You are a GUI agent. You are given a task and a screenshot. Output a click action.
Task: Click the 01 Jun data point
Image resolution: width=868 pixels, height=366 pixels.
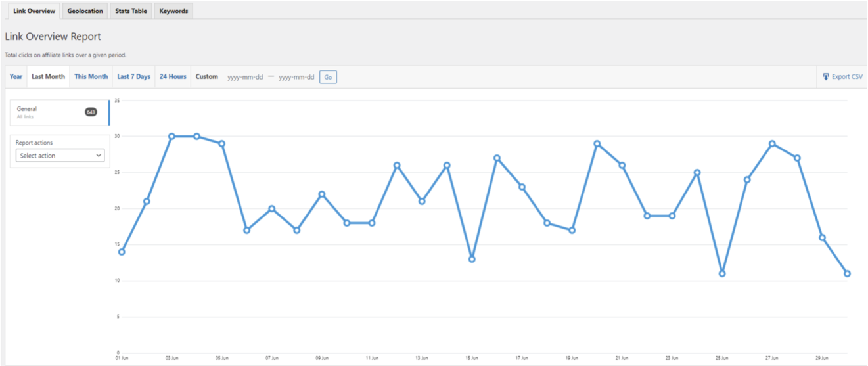coord(122,252)
